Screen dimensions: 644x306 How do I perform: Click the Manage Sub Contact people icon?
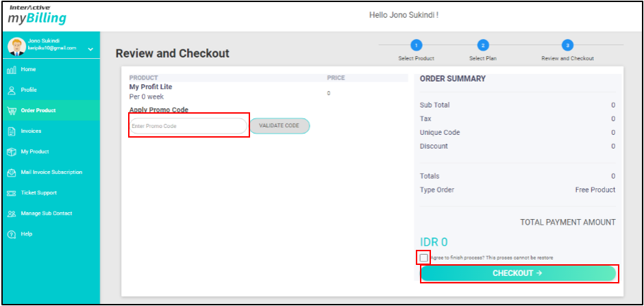click(11, 214)
